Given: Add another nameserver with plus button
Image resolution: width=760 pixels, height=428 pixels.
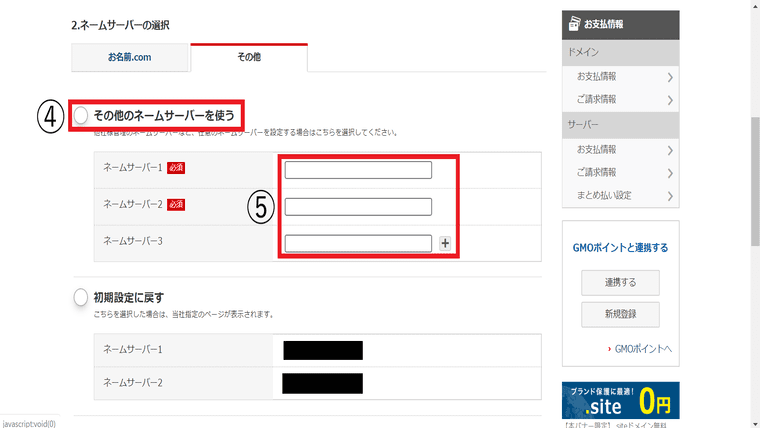Looking at the screenshot, I should click(445, 243).
